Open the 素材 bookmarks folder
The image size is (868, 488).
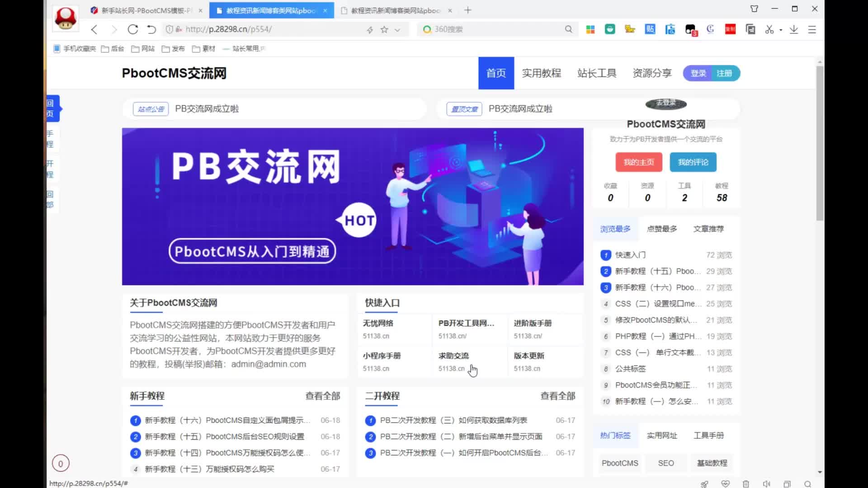coord(203,49)
